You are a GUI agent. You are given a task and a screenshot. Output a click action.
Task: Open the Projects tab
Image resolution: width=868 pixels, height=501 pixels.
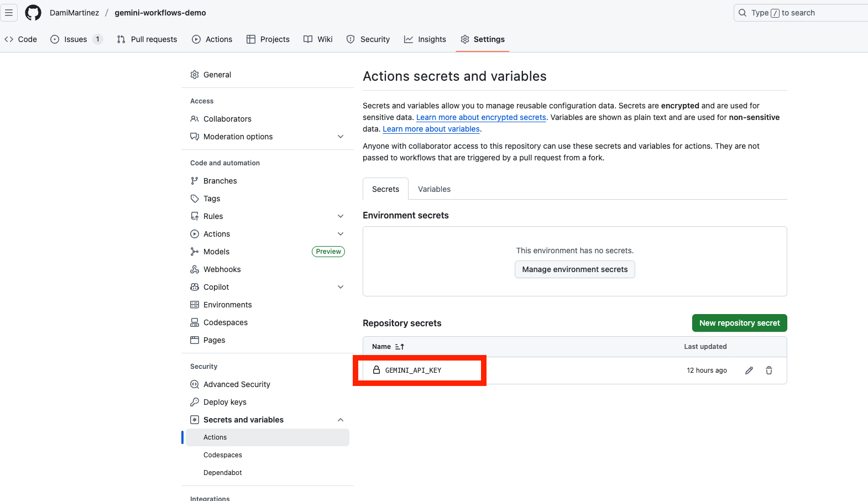click(x=268, y=39)
